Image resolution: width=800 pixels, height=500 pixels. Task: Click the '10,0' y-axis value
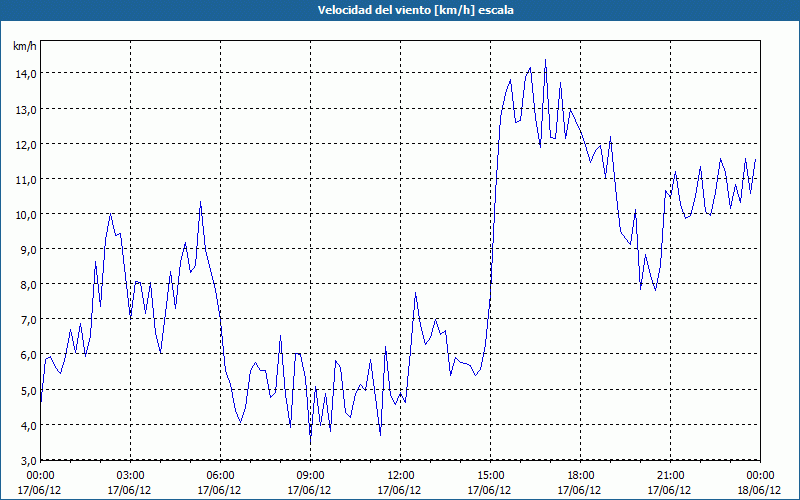pos(26,214)
